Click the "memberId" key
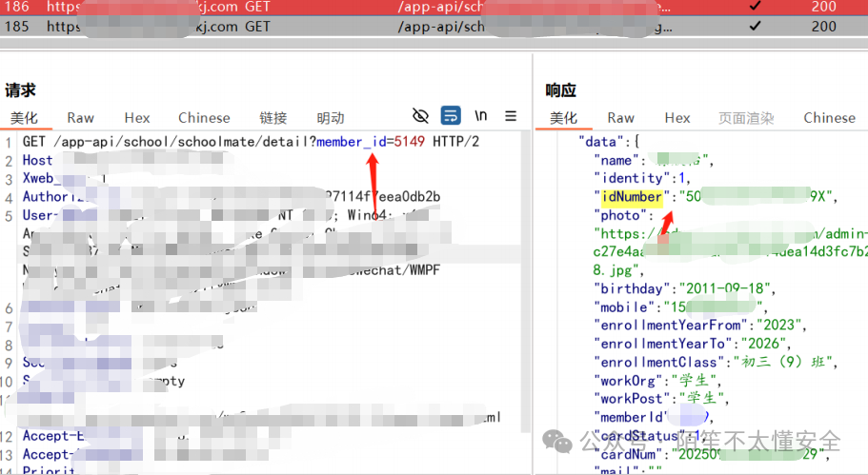This screenshot has height=475, width=868. click(x=631, y=417)
